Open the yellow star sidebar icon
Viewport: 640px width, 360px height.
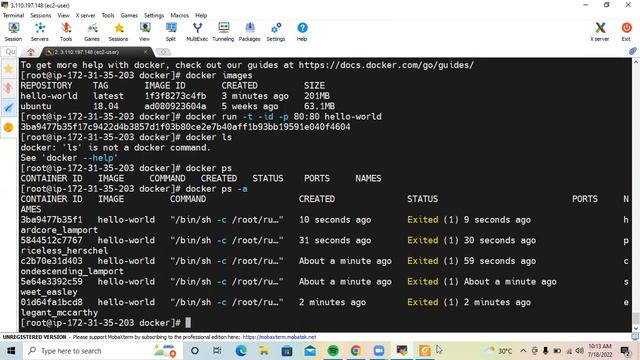9,69
